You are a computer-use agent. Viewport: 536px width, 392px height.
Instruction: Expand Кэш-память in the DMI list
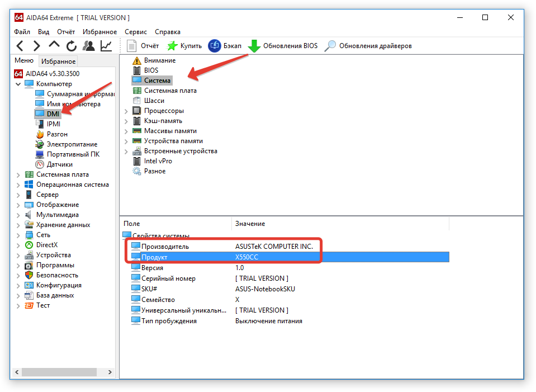(126, 121)
